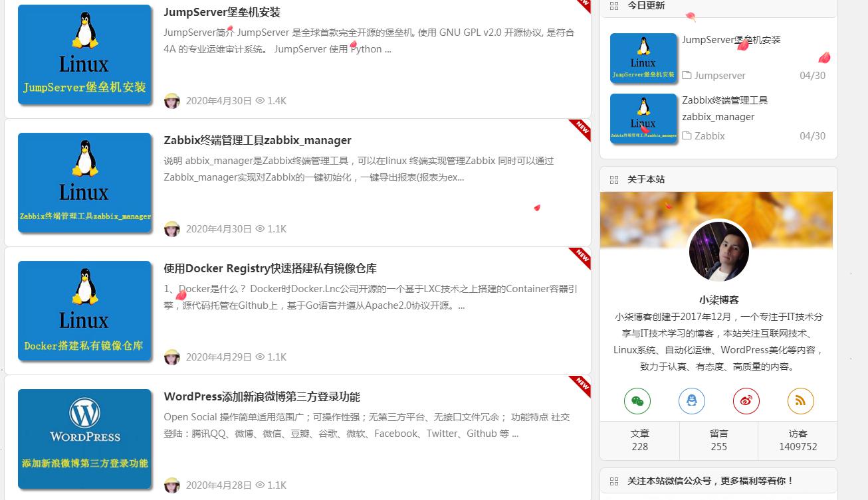Click grid icon beside 关注本站微信公众号 heading
Screen dimensions: 868x500
tap(613, 481)
